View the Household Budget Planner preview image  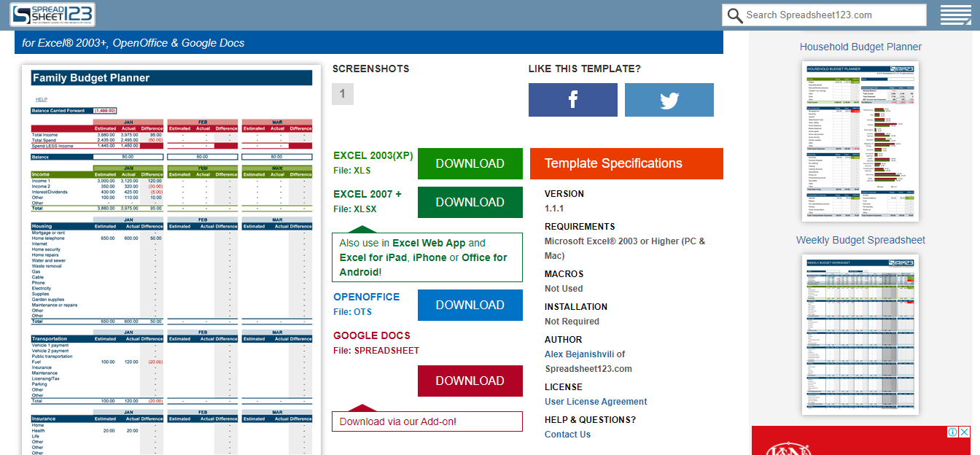(860, 141)
